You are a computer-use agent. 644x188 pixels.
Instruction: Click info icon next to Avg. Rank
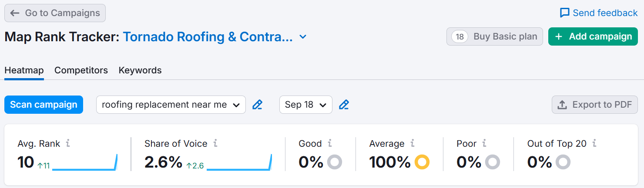(68, 144)
